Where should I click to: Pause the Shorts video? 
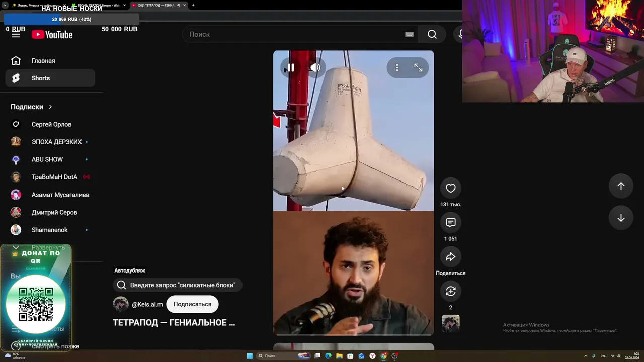tap(291, 68)
